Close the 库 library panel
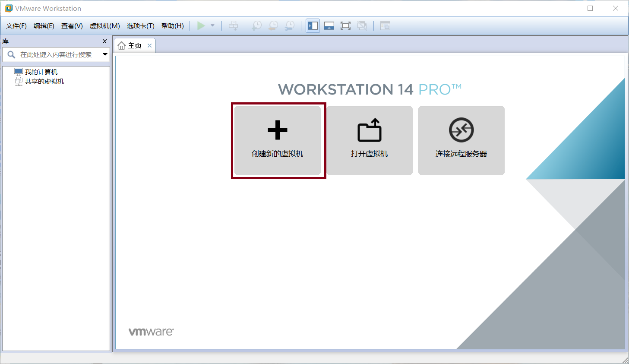 point(104,41)
